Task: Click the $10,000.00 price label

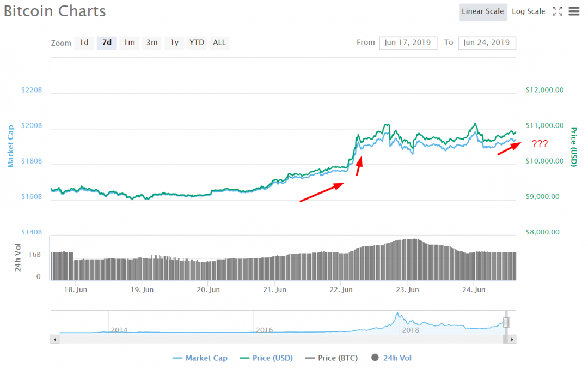Action: 544,161
